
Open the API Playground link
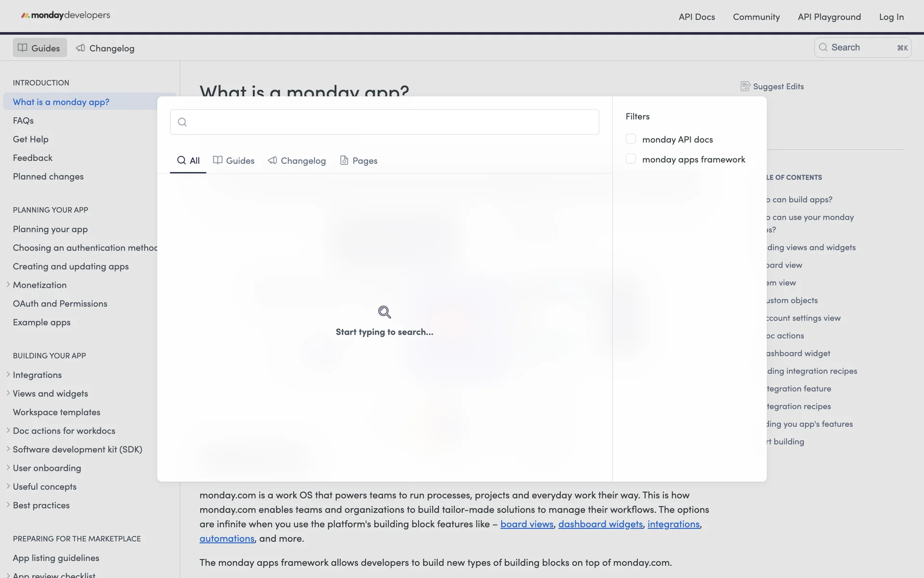coord(829,17)
